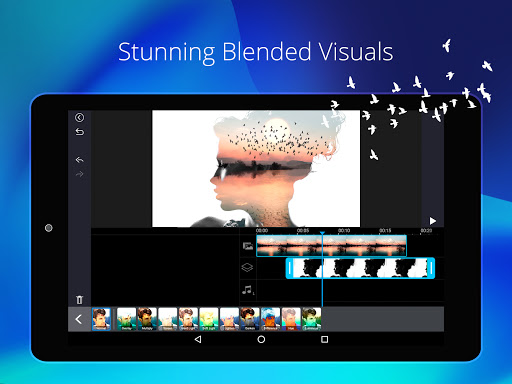
Task: Tap the Android home button
Action: tap(261, 339)
